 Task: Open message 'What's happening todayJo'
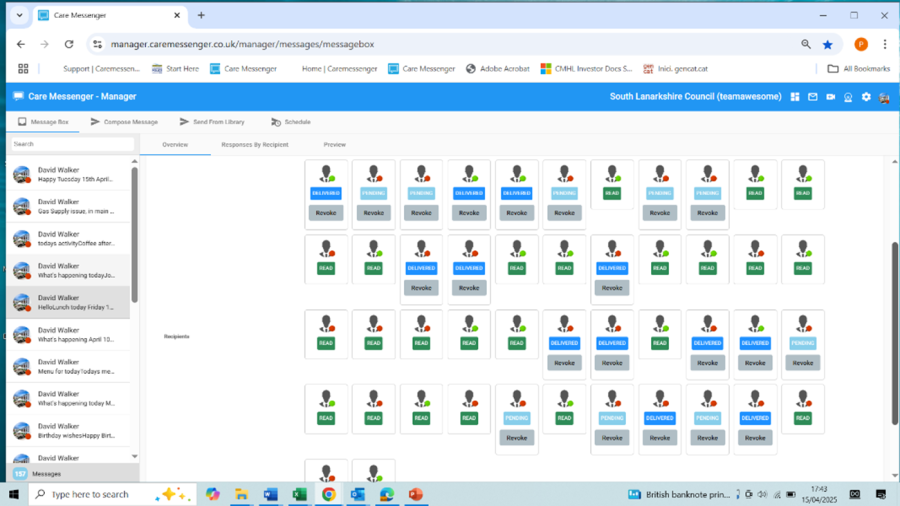pos(68,270)
